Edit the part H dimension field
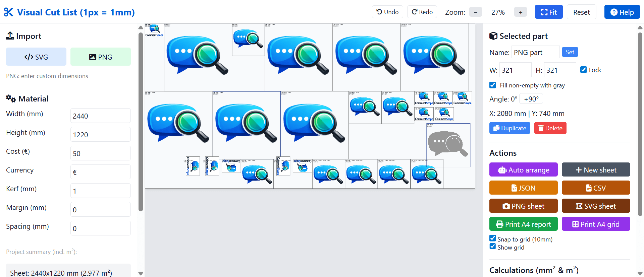 click(560, 70)
